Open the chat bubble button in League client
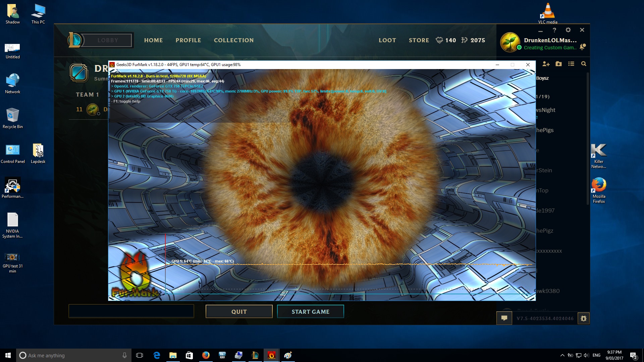This screenshot has height=362, width=644. coord(504,318)
